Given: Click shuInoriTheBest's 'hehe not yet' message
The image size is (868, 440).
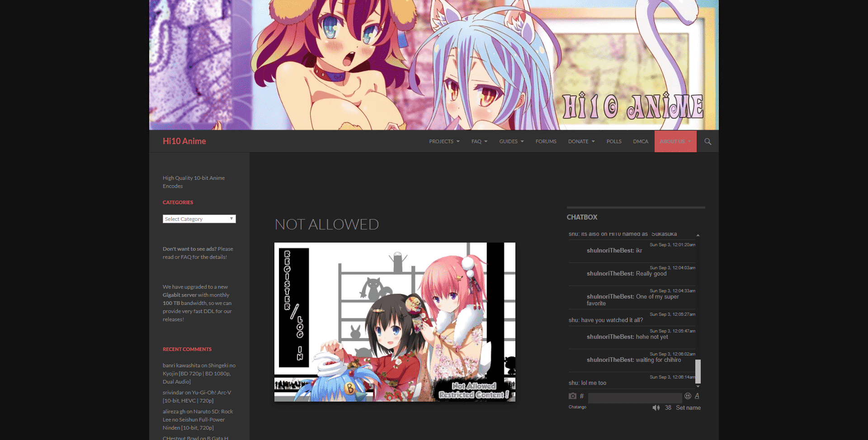Looking at the screenshot, I should point(627,337).
